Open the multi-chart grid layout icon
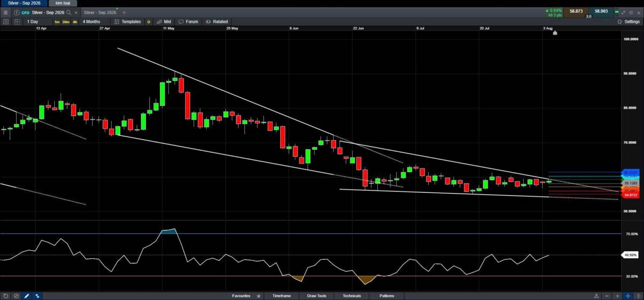Screen dimensions: 644x300 coord(17,21)
